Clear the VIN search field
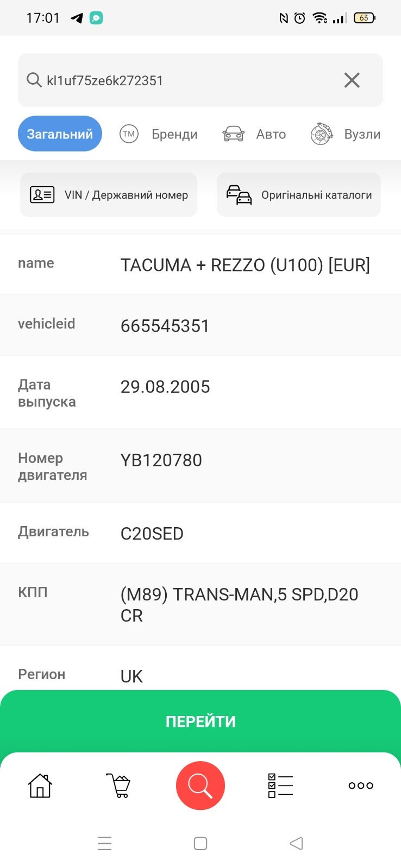 tap(352, 80)
